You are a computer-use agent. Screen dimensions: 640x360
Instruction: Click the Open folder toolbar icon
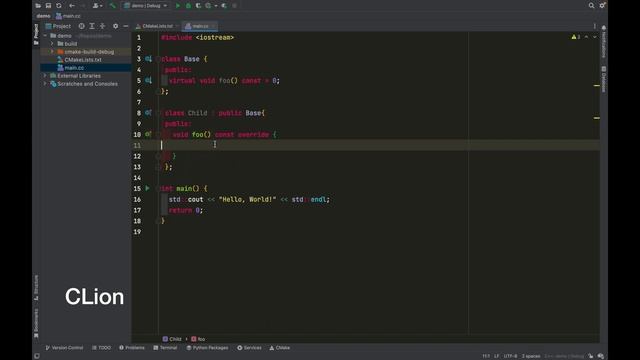pyautogui.click(x=38, y=6)
